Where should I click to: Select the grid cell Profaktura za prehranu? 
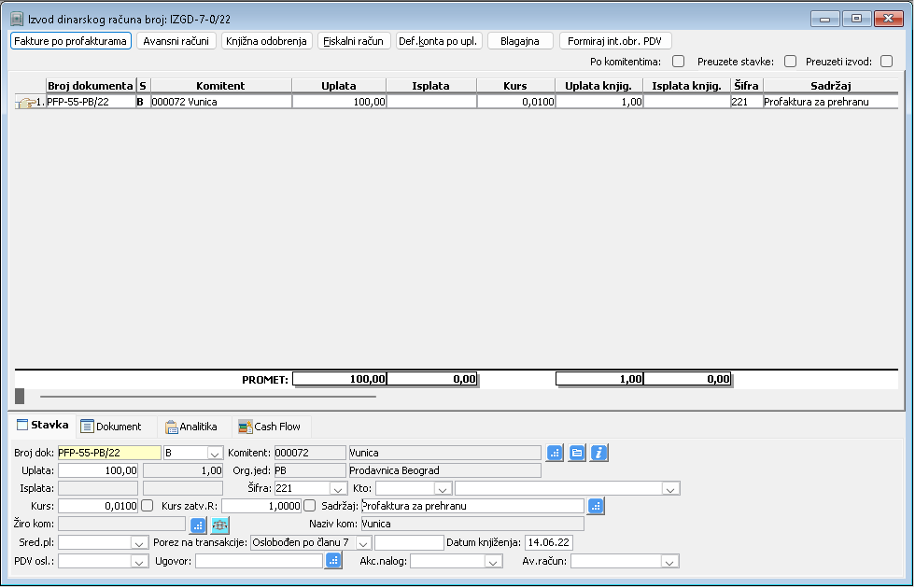pos(830,102)
